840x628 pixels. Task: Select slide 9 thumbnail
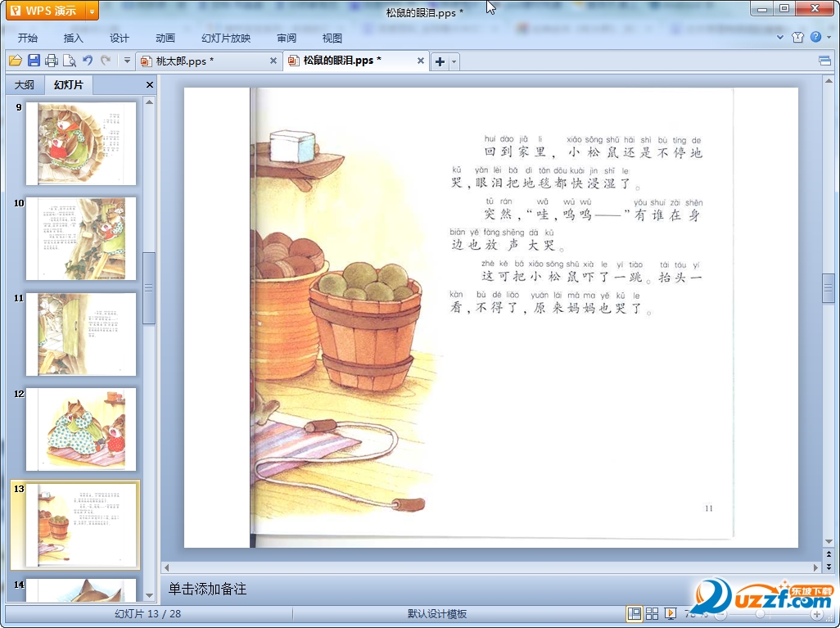click(x=81, y=143)
